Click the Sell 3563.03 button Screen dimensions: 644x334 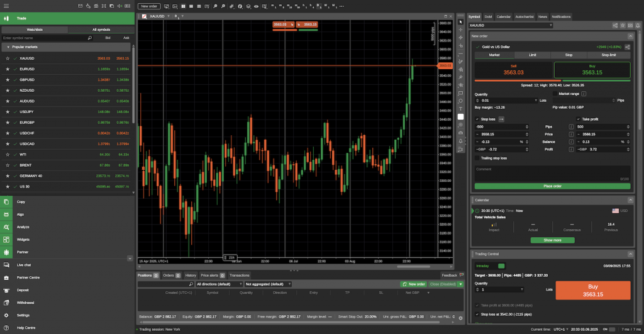[513, 70]
